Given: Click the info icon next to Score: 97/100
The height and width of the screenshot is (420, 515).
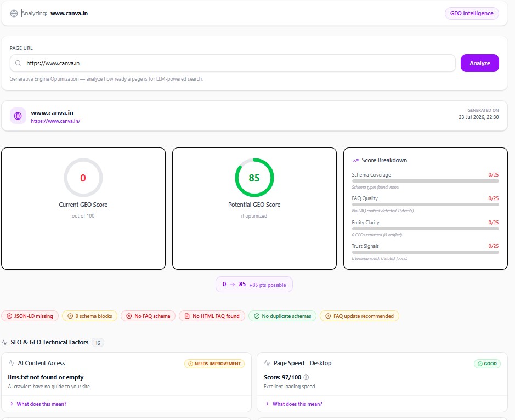Looking at the screenshot, I should click(x=306, y=377).
